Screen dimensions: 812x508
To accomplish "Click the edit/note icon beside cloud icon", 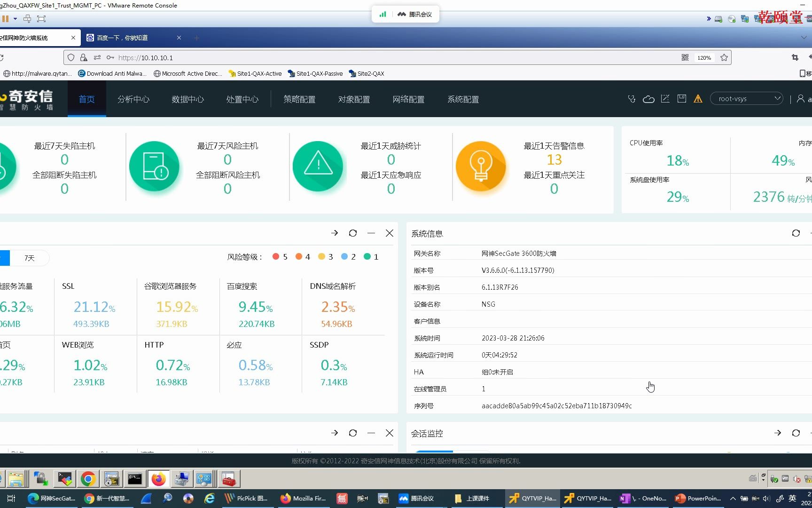I will (x=665, y=99).
